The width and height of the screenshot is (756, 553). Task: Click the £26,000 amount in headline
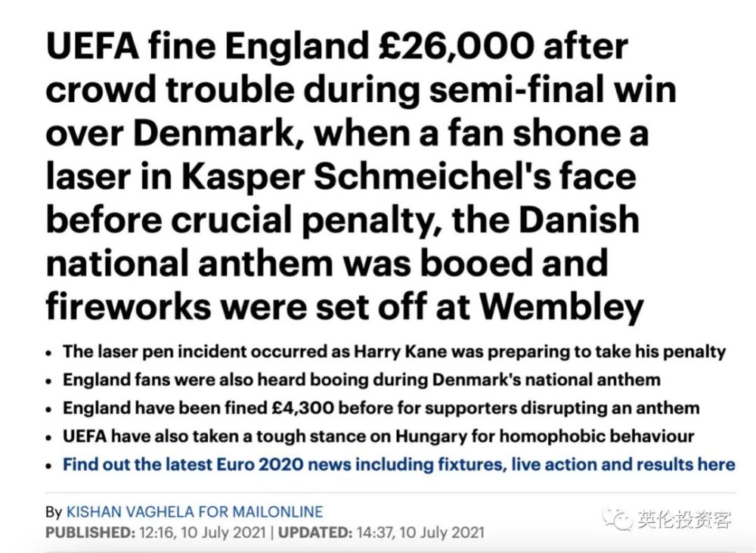[x=456, y=46]
